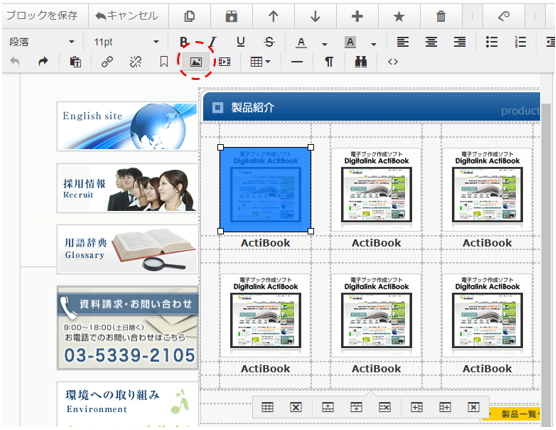
Task: Open the English site banner
Action: coord(127,126)
